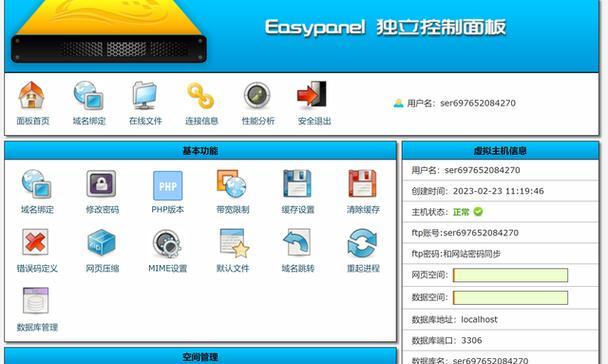Click the 数据库地址 localhost row

(500, 320)
